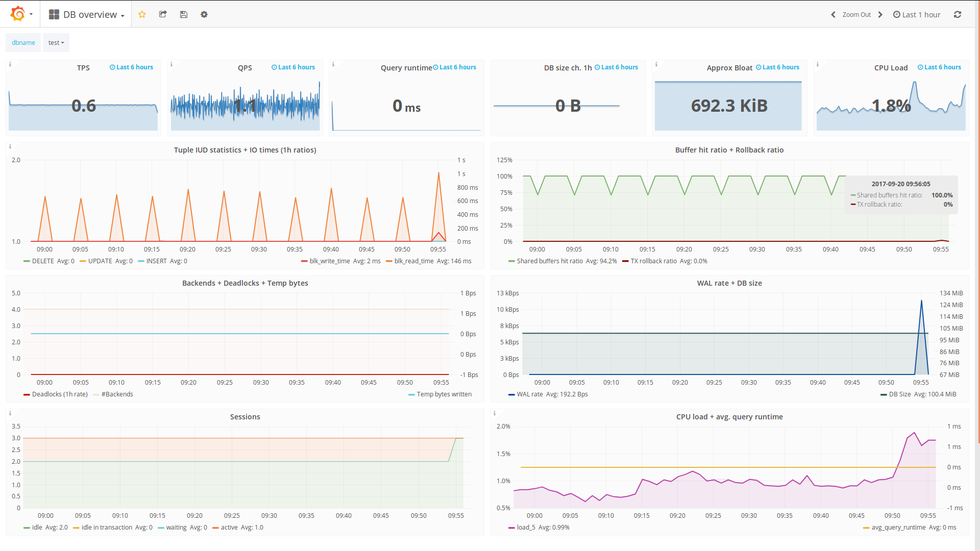Expand the test dbname variable dropdown
This screenshot has height=551, width=980.
coord(56,43)
